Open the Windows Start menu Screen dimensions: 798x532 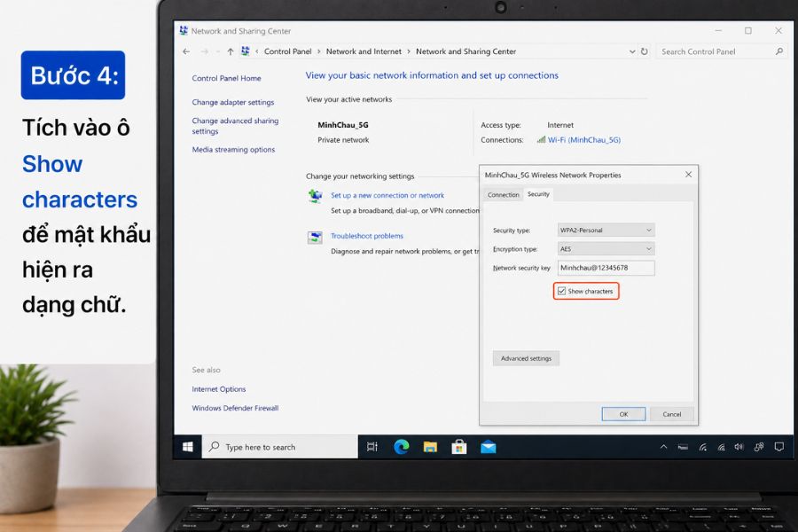point(187,447)
